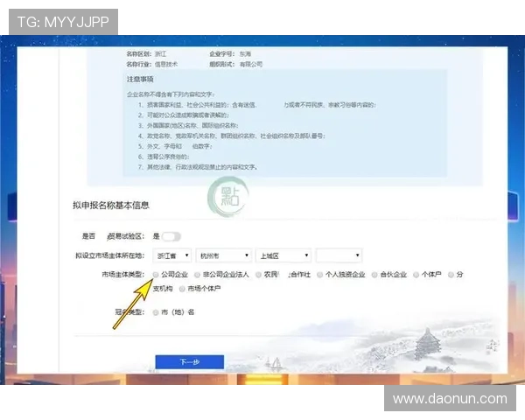Open the 杭州市 city dropdown

(224, 255)
